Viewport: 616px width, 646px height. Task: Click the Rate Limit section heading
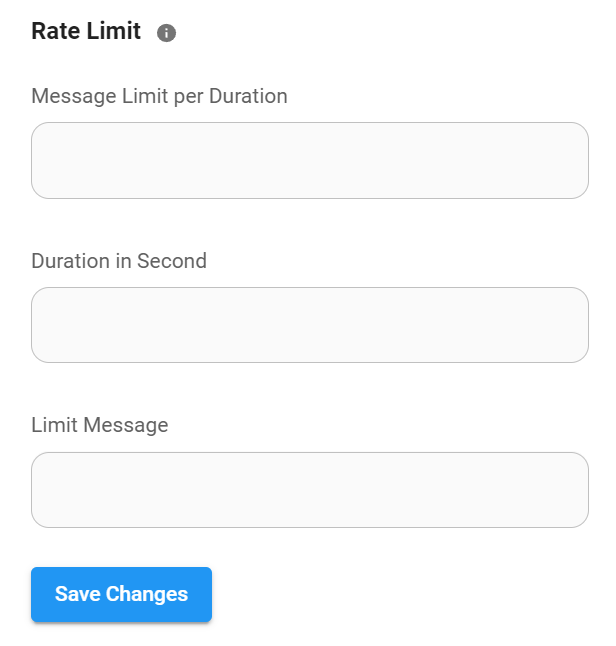coord(86,31)
